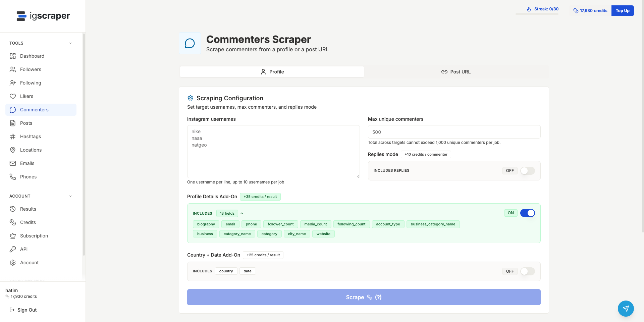Click the API key icon

pyautogui.click(x=13, y=249)
